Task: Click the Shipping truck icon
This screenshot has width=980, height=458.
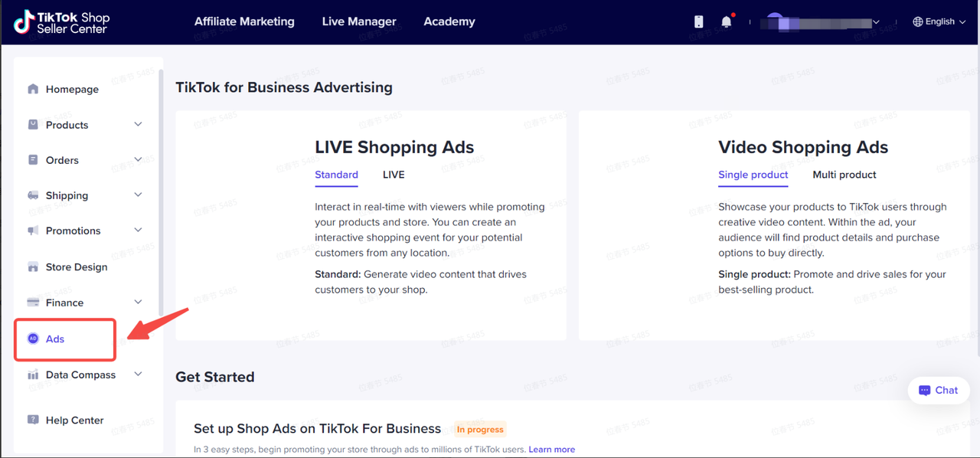Action: pos(33,195)
